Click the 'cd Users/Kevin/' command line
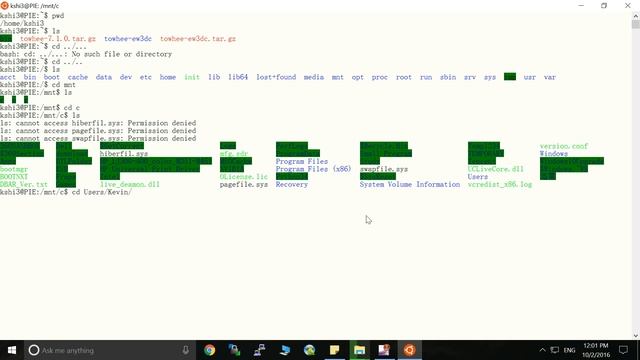640x360 pixels. (x=102, y=192)
